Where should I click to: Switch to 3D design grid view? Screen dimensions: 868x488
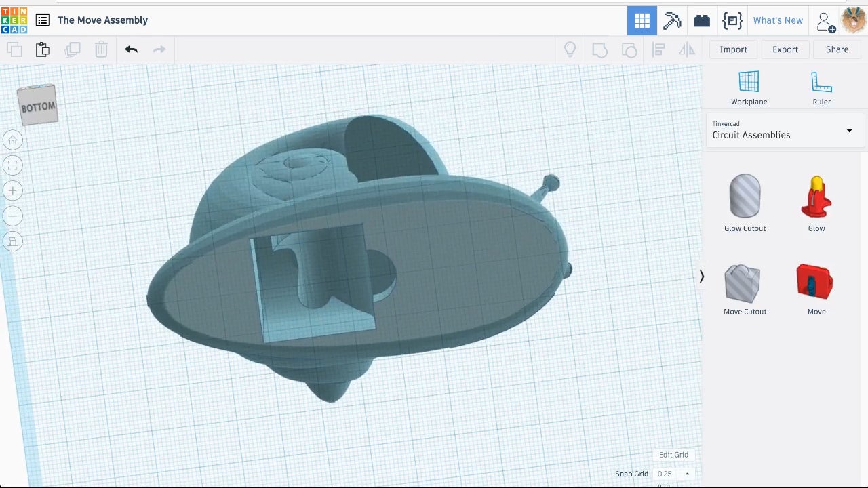point(642,20)
